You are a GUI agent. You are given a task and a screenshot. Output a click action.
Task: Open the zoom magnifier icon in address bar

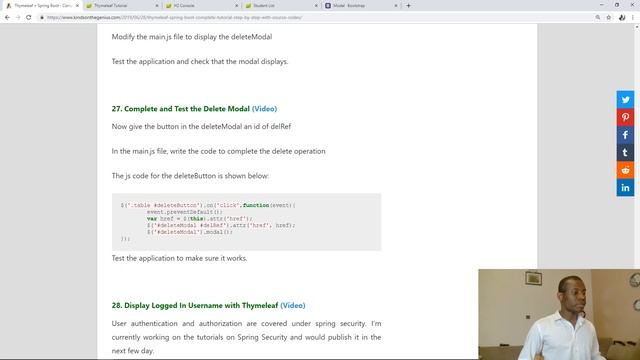point(598,18)
